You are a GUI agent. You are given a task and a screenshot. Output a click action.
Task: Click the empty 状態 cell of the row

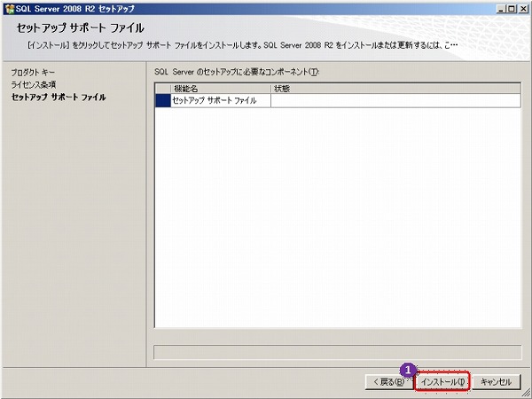pos(395,100)
